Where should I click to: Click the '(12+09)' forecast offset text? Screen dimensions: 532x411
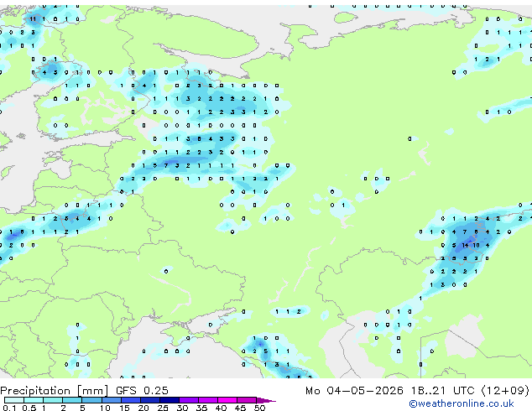(x=505, y=391)
